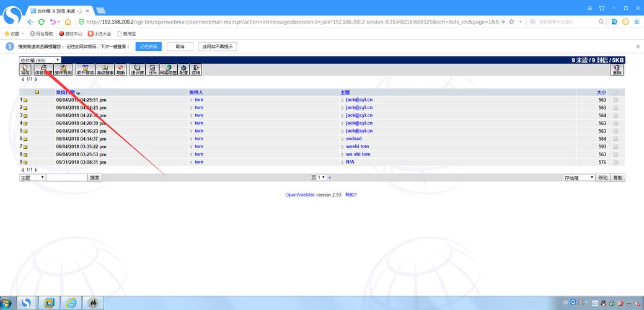Image resolution: width=644 pixels, height=310 pixels.
Task: Click the 取消 button in password bar
Action: click(x=180, y=46)
